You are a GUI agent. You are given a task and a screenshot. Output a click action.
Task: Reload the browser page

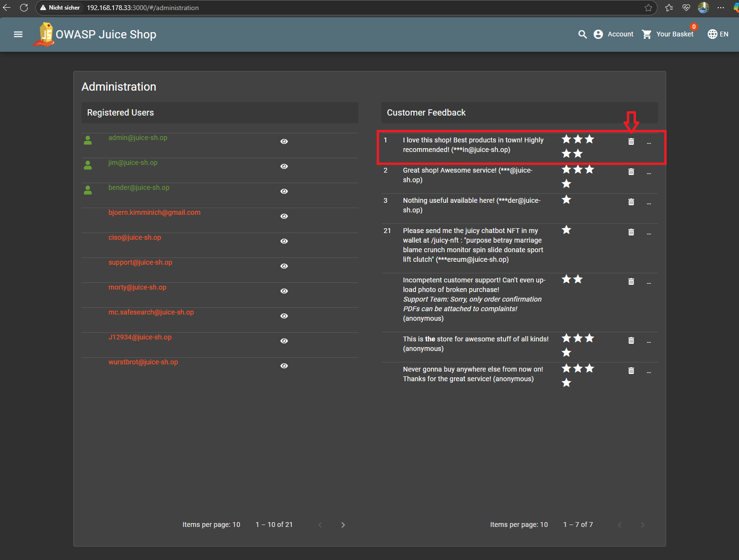click(x=24, y=8)
